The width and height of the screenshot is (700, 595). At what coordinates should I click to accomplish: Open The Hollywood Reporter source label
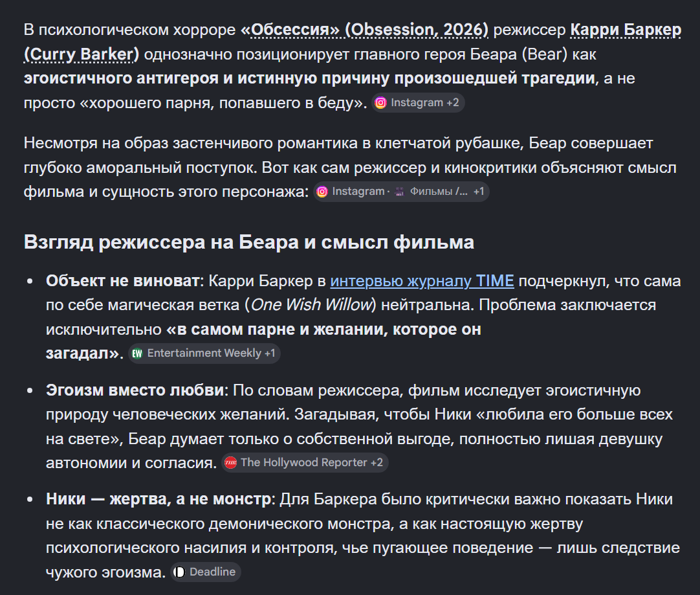(x=303, y=463)
